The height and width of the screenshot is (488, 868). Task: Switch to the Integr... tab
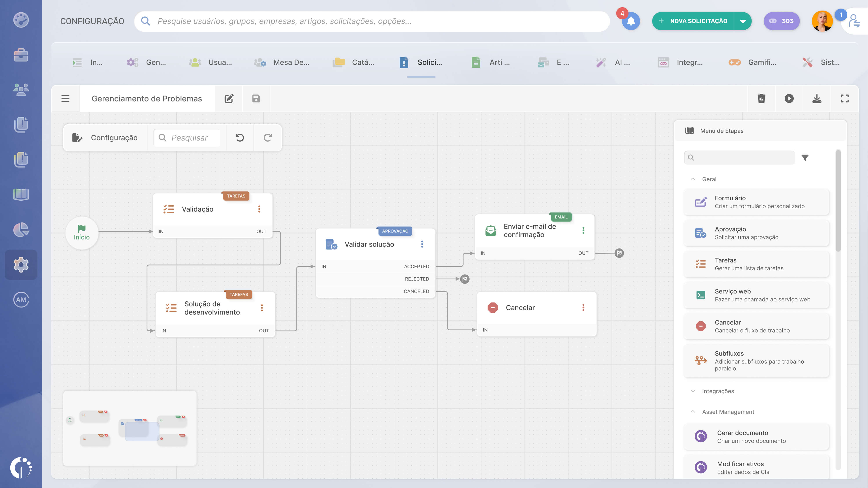680,62
